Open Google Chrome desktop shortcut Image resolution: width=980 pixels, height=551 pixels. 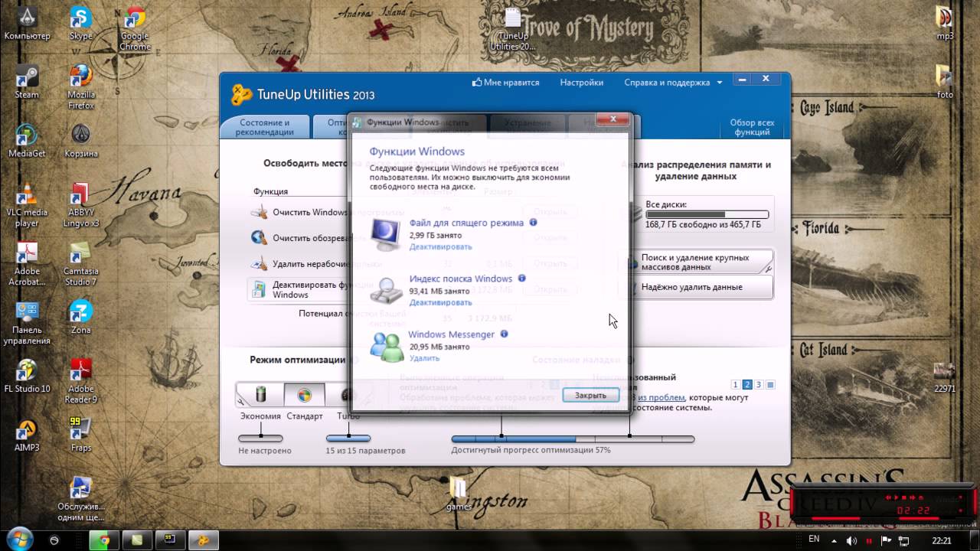(135, 28)
